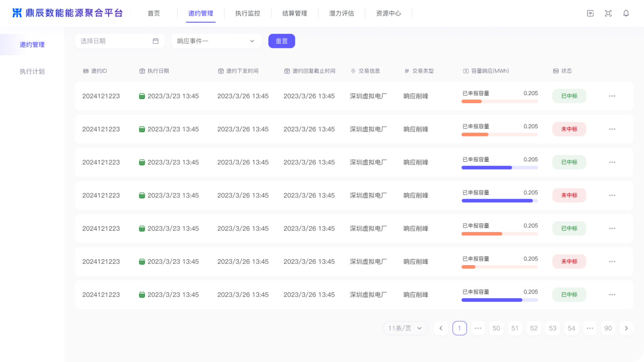The width and height of the screenshot is (644, 362).
Task: Click the blue capacity progress bar, last row
Action: 500,300
